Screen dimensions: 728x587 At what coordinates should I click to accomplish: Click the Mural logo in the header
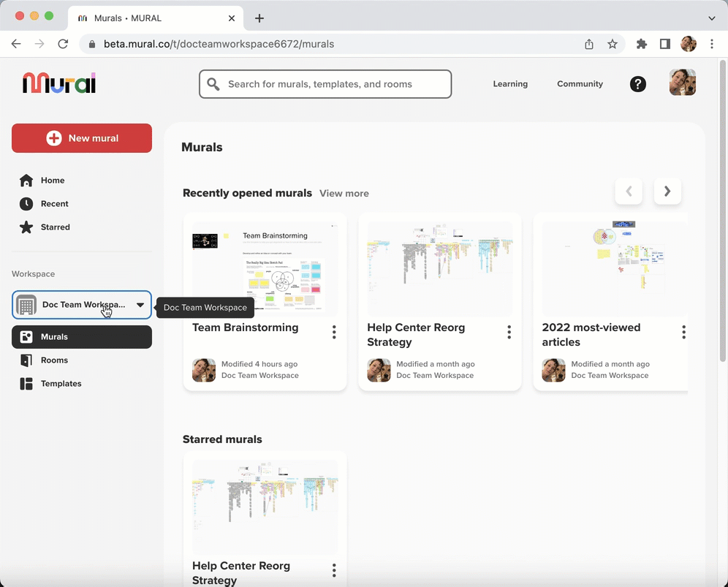coord(59,83)
